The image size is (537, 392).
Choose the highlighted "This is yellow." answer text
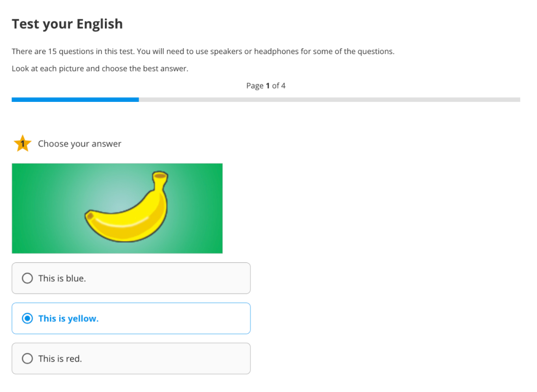[69, 318]
